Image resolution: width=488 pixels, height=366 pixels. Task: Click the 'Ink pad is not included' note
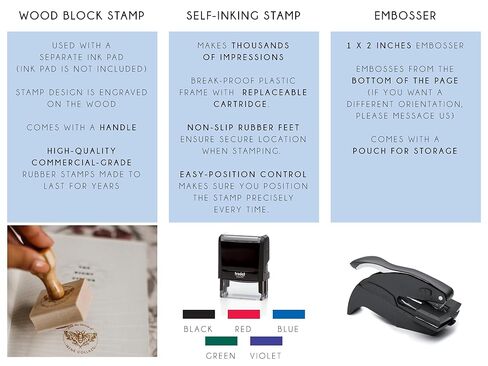[x=82, y=69]
